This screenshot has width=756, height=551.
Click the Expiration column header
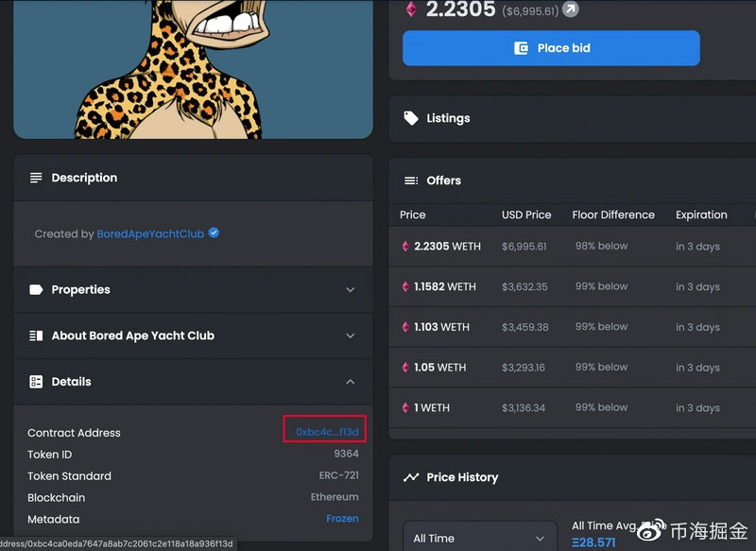(701, 215)
